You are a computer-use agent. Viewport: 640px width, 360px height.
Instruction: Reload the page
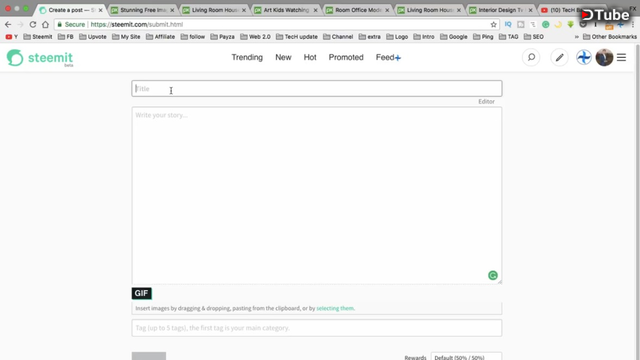pyautogui.click(x=33, y=24)
